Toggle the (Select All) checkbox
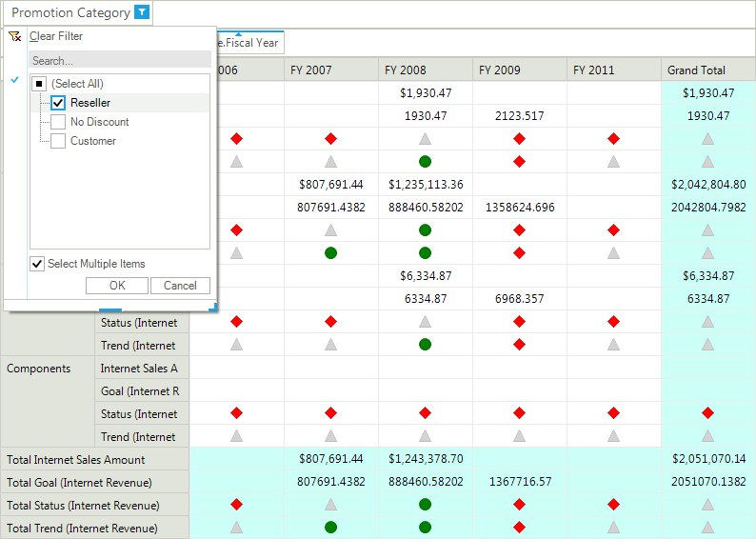This screenshot has height=539, width=756. point(39,84)
